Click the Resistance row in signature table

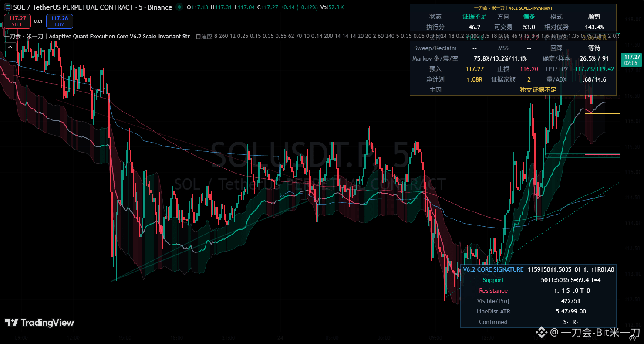(539, 290)
